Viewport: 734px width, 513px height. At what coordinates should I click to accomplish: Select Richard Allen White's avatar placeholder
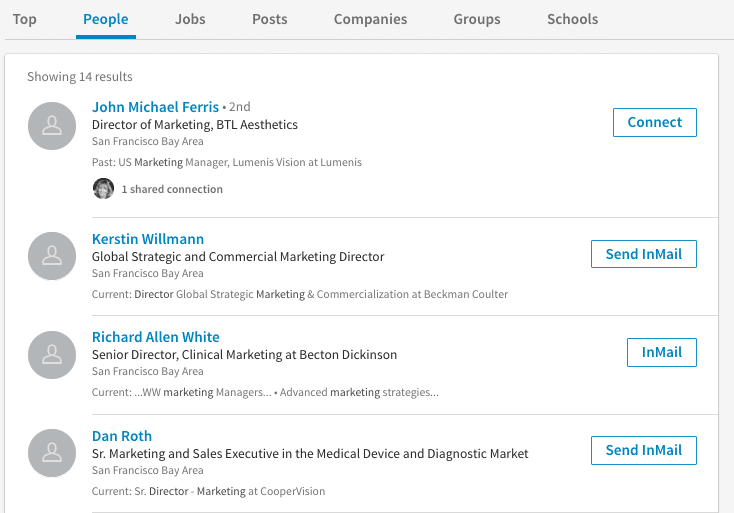[52, 355]
